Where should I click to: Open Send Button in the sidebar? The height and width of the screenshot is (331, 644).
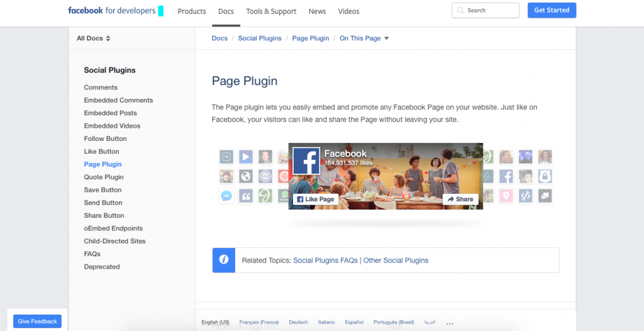(103, 202)
